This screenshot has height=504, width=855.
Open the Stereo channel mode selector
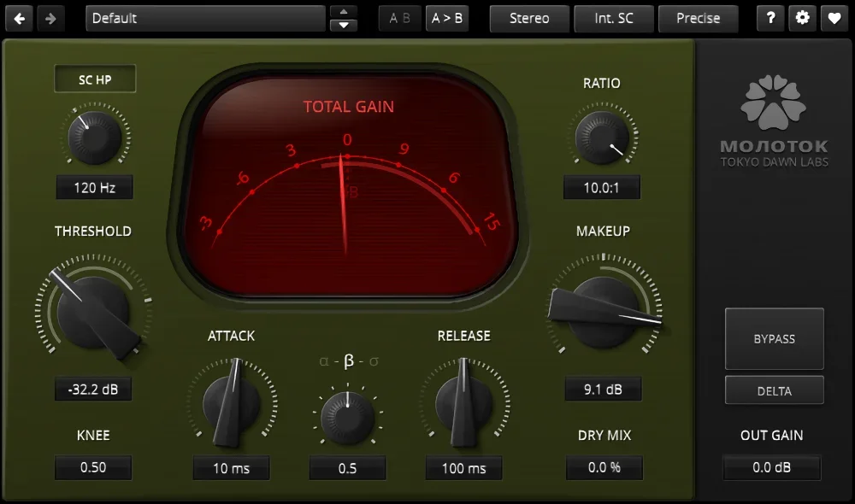[x=529, y=18]
